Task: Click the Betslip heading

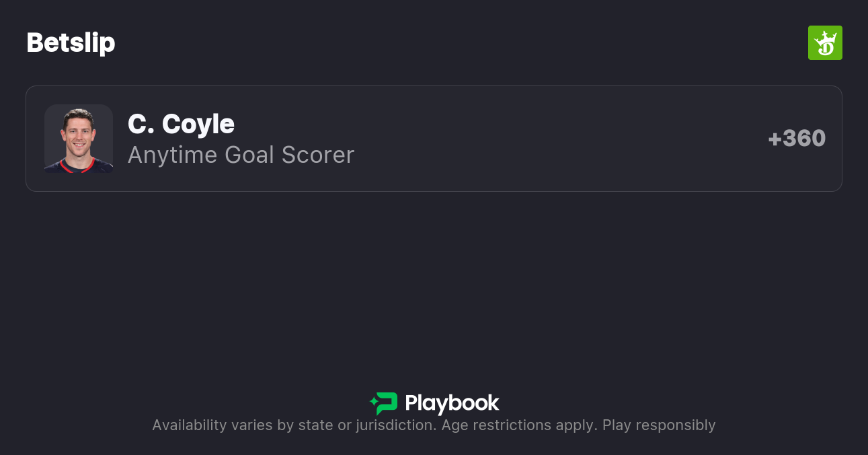Action: tap(71, 43)
